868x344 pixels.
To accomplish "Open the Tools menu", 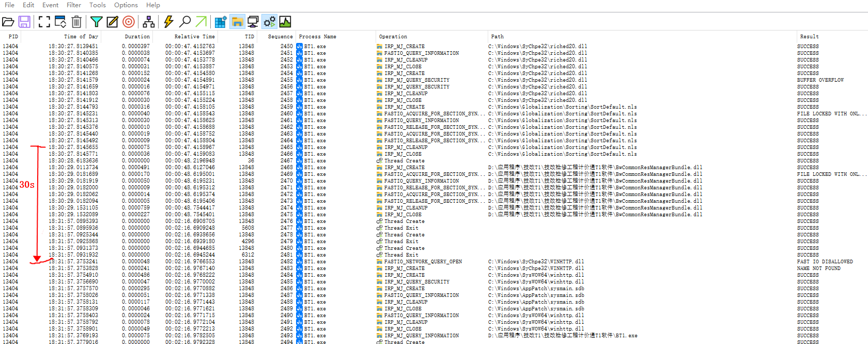I will (97, 5).
